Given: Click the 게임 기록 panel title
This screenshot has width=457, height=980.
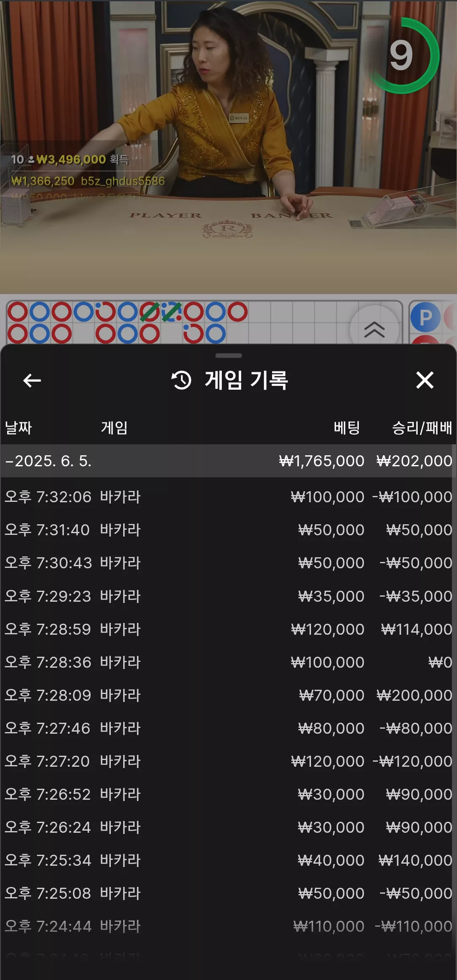Looking at the screenshot, I should (247, 380).
